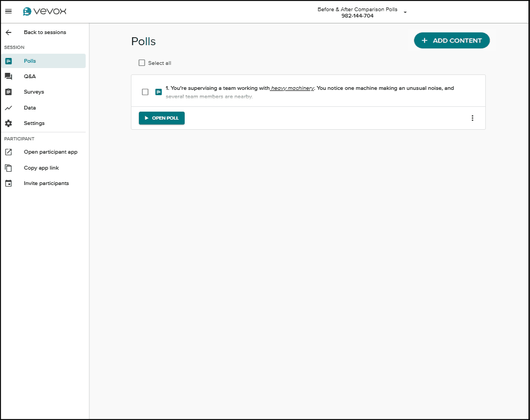This screenshot has height=420, width=530.
Task: Click the Invite participants calendar icon
Action: (9, 183)
